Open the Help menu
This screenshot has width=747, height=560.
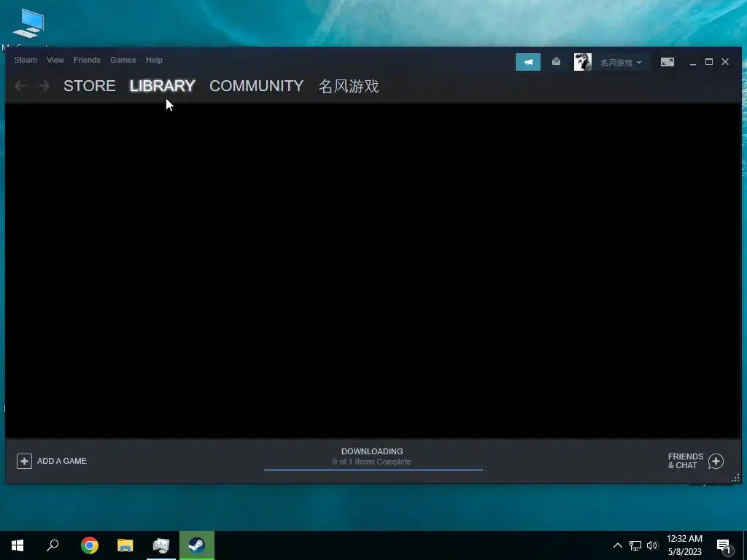[x=154, y=60]
